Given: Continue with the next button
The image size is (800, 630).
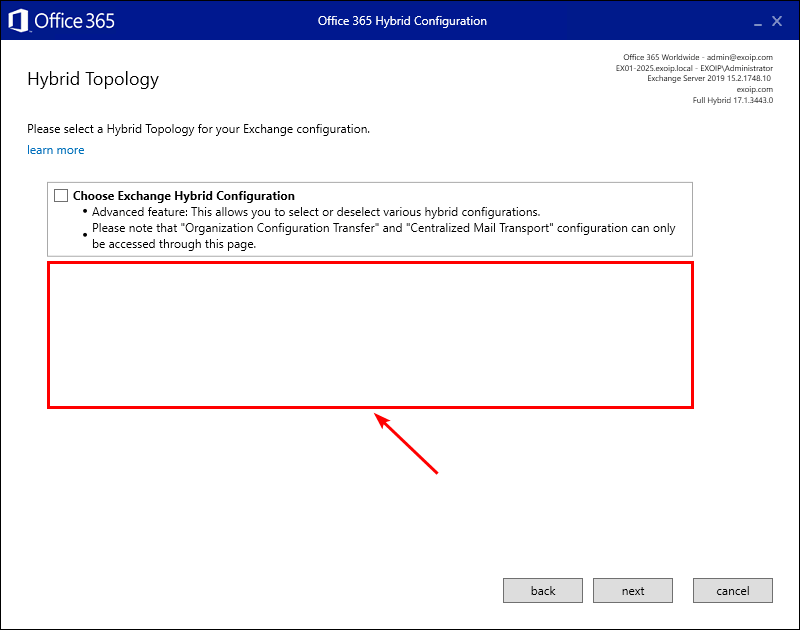Looking at the screenshot, I should (633, 591).
